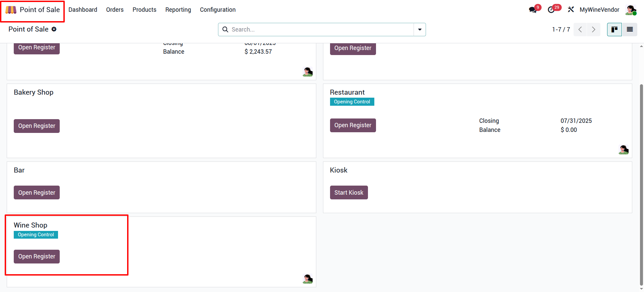Switch to List view
The height and width of the screenshot is (292, 644).
630,30
